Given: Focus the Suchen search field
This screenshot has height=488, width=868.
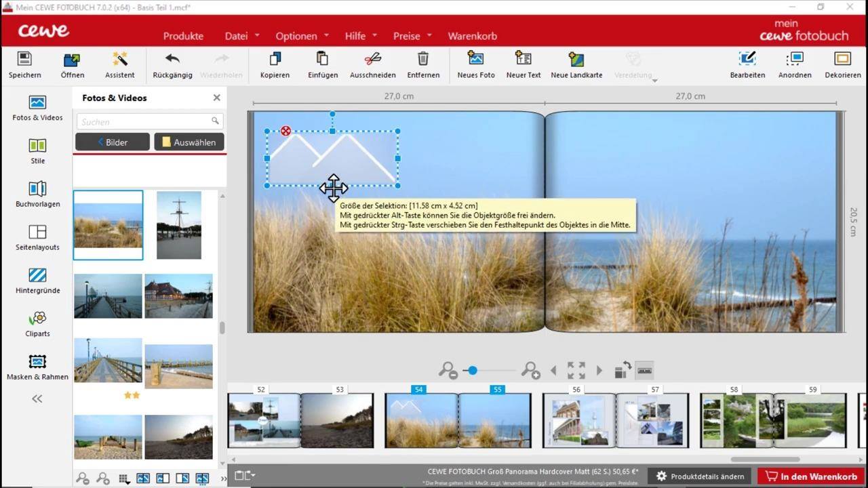Looking at the screenshot, I should 149,121.
